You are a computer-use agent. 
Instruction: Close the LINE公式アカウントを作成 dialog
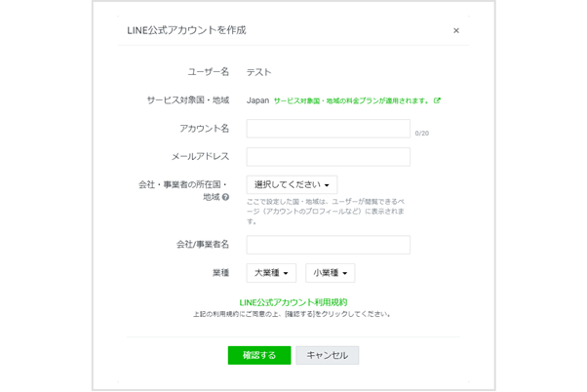point(456,30)
